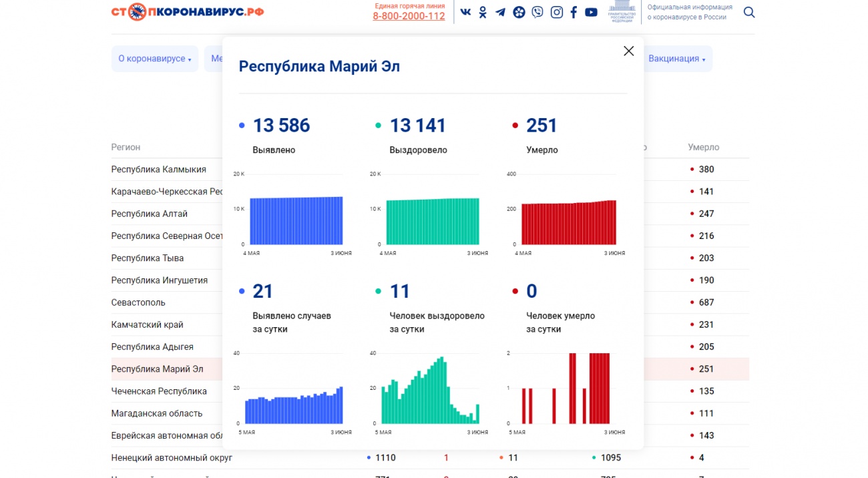Expand the О коронавирусе dropdown
Viewport: 868px width, 478px height.
154,58
